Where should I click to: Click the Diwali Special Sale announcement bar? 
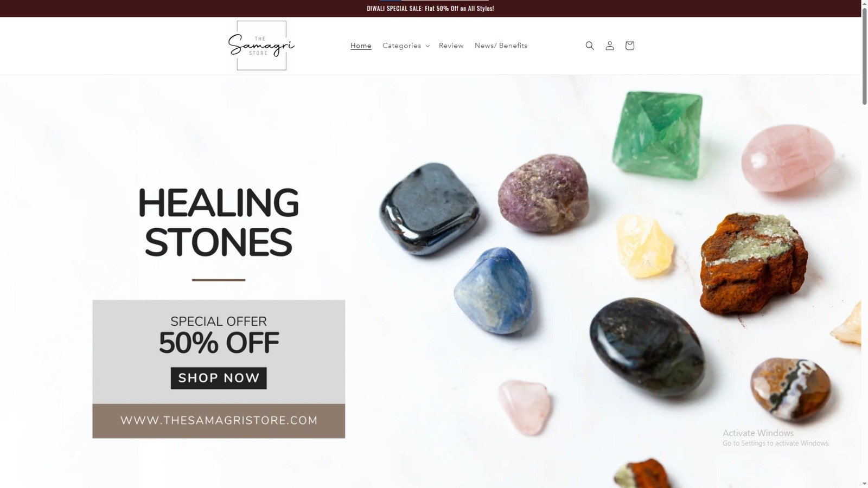(430, 8)
